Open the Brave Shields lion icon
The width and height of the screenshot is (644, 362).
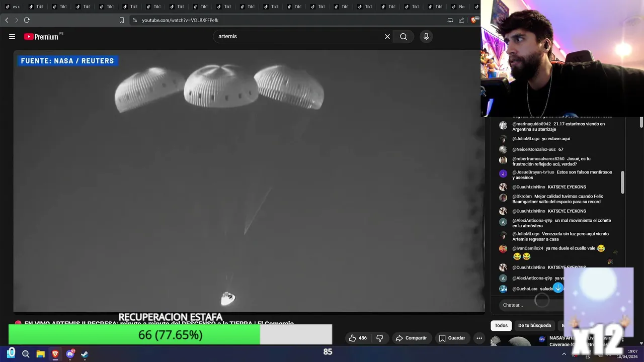[x=473, y=20]
